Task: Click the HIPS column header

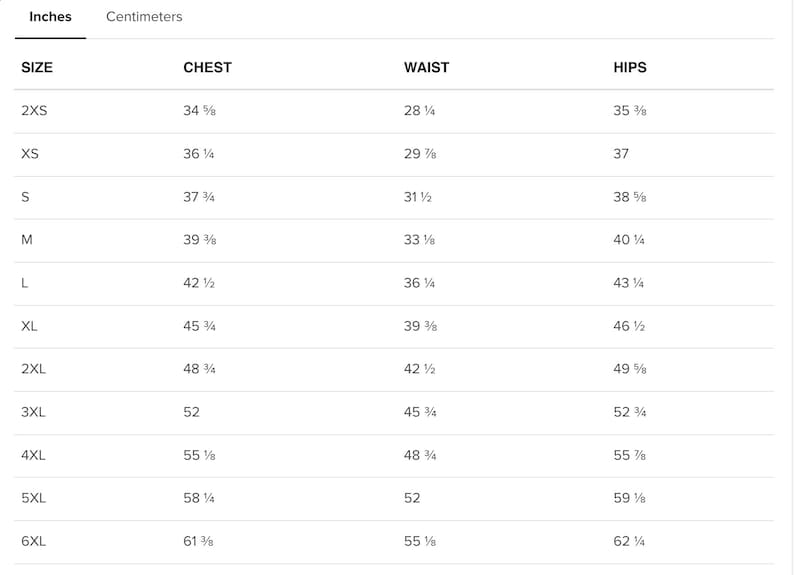Action: pyautogui.click(x=630, y=67)
